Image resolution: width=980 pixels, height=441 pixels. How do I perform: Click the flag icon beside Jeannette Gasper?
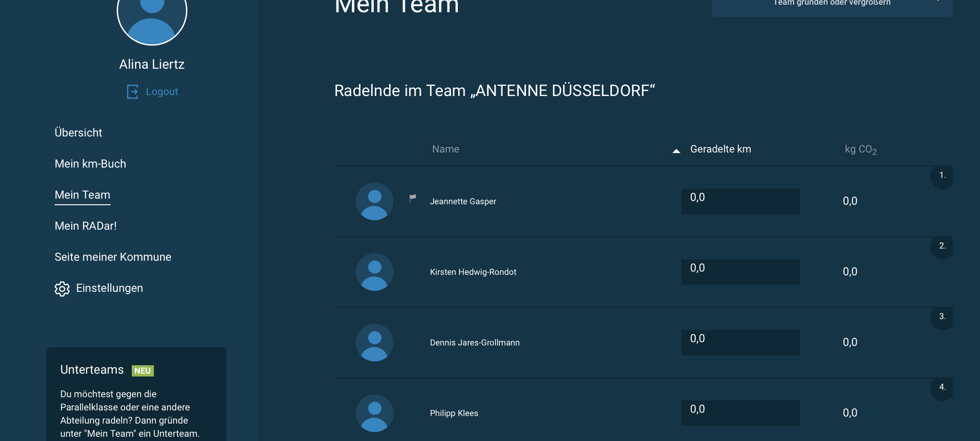point(413,198)
